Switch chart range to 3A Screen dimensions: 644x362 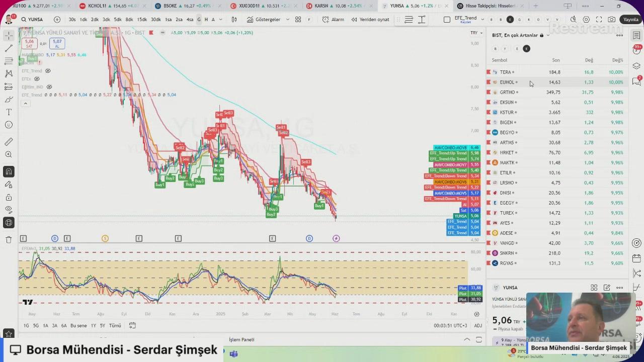pos(55,326)
